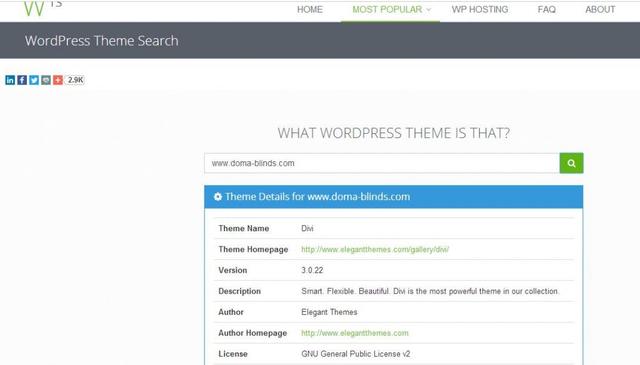The width and height of the screenshot is (640, 365).
Task: Click the red plus share icon
Action: click(x=58, y=80)
